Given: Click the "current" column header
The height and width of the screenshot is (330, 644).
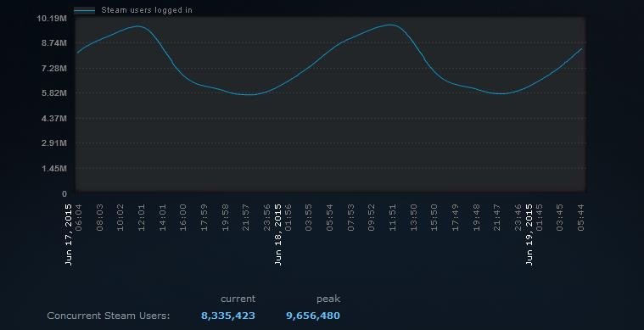Looking at the screenshot, I should (238, 299).
